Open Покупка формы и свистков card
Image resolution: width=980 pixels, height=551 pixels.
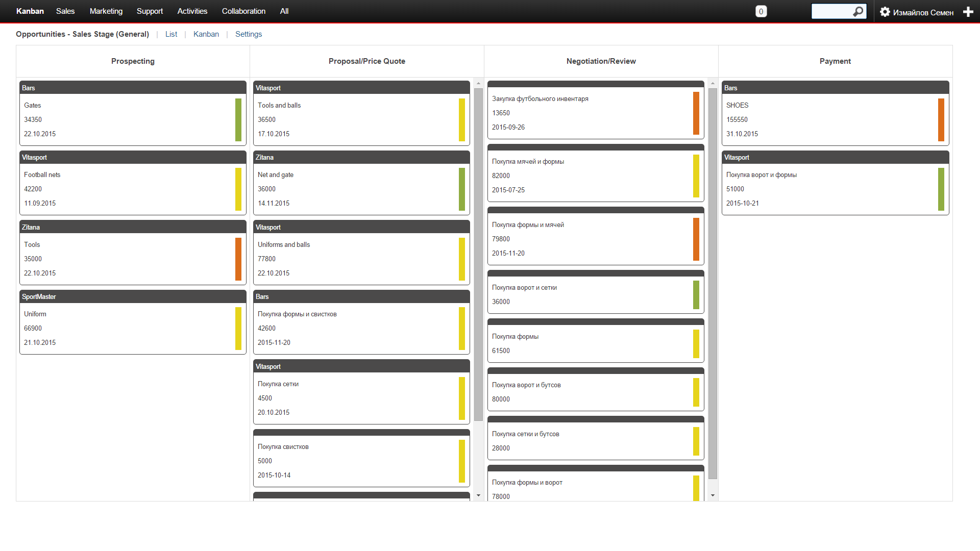[361, 322]
